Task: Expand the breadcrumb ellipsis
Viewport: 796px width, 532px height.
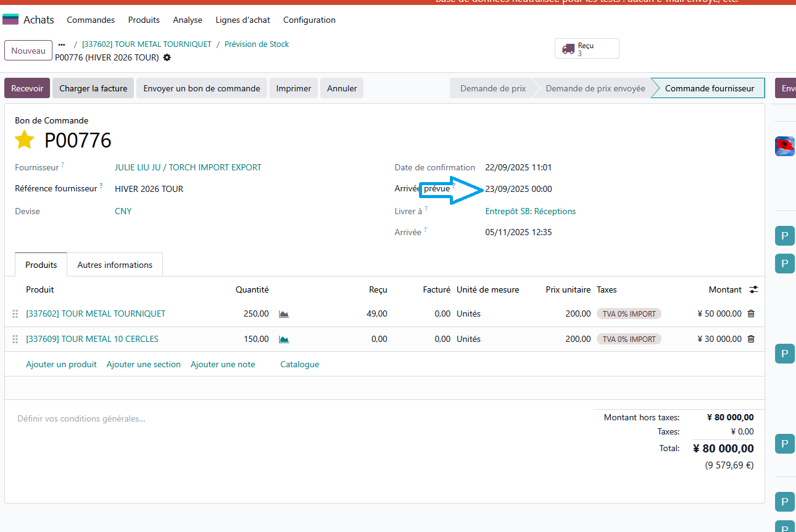Action: (x=62, y=44)
